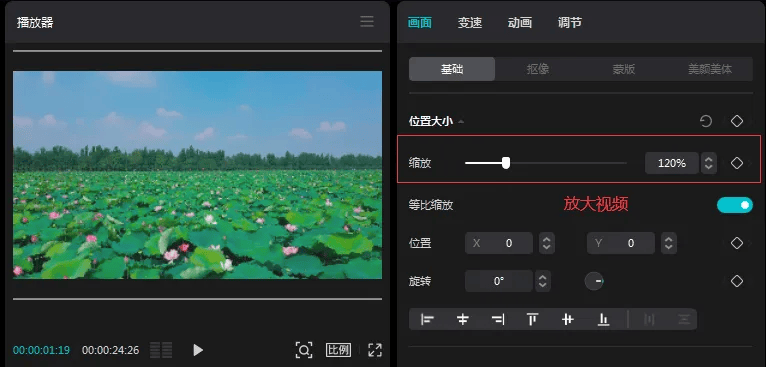This screenshot has height=367, width=766.
Task: Switch to the 调节 tab
Action: [570, 22]
